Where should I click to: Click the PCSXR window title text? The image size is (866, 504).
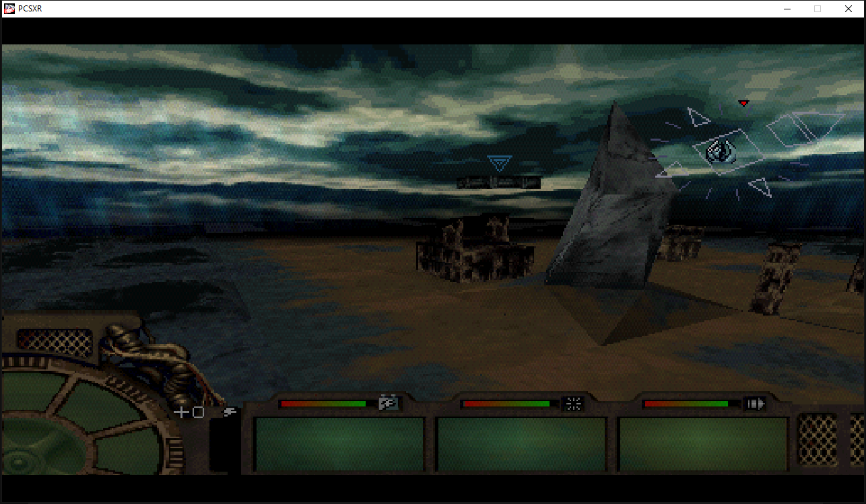(x=30, y=9)
